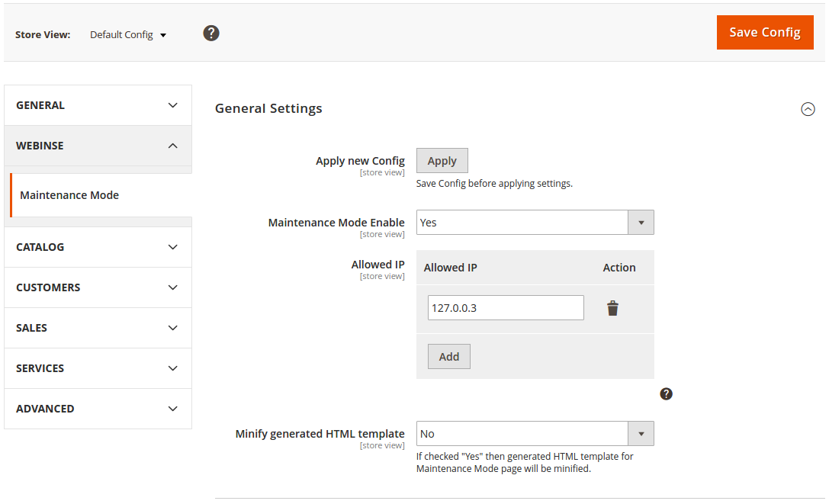Focus the 127.0.0.3 IP input field
The height and width of the screenshot is (504, 829).
[506, 308]
